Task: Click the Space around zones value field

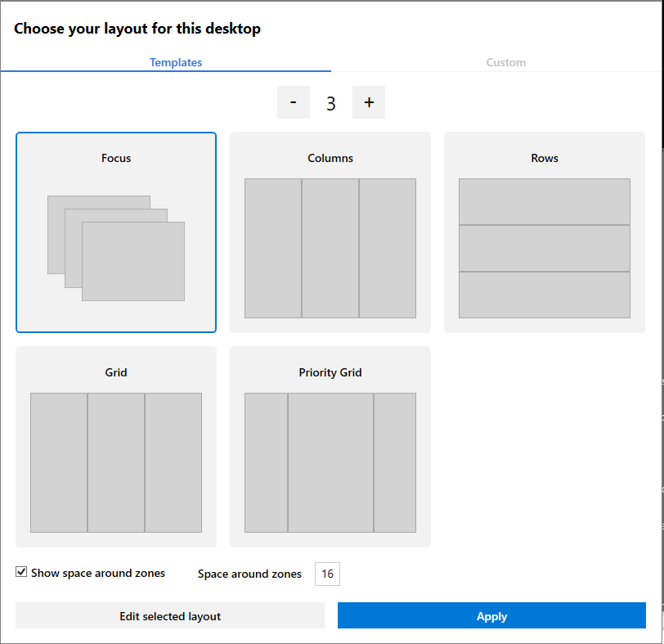Action: [x=327, y=574]
